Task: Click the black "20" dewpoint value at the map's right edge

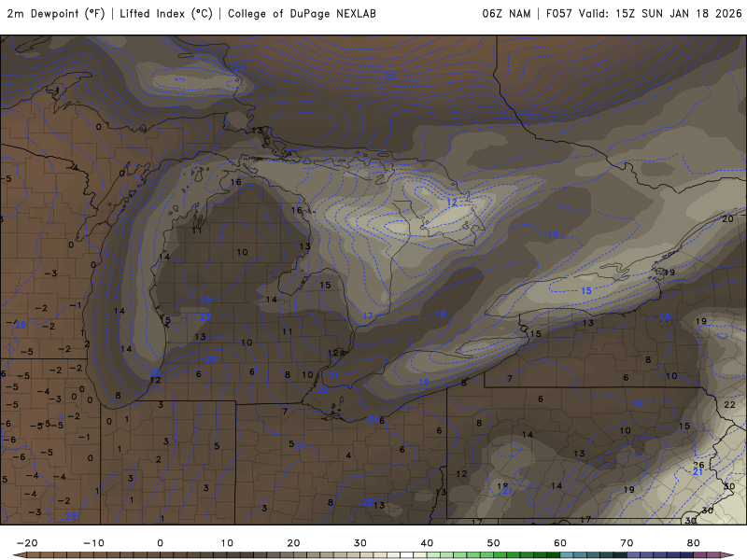Action: 727,218
